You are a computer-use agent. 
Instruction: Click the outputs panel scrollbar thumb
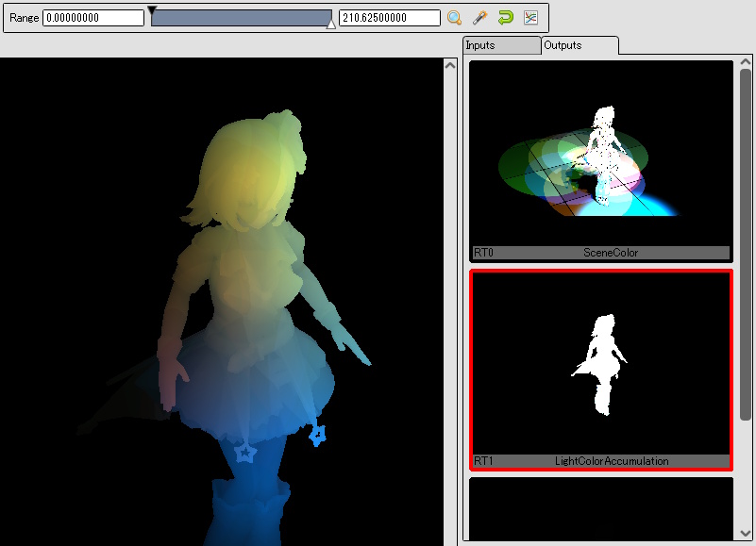pyautogui.click(x=746, y=244)
